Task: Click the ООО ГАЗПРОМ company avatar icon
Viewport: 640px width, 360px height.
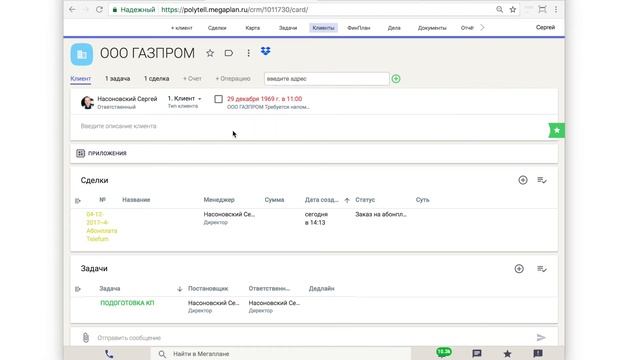Action: pyautogui.click(x=82, y=54)
